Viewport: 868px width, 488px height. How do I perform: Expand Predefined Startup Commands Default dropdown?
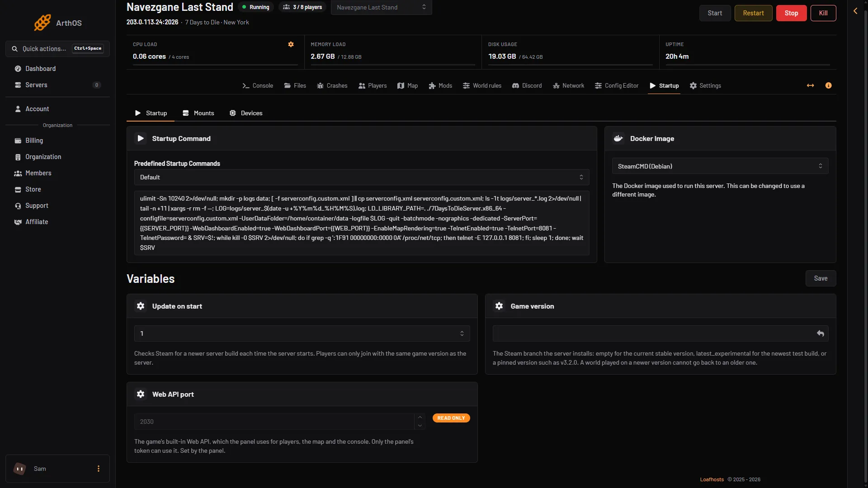362,177
